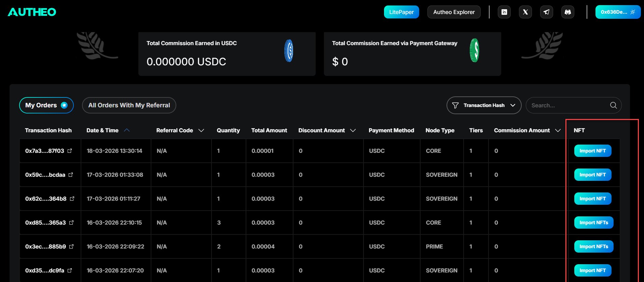Open transaction hash 0x3ec....885b9
The width and height of the screenshot is (644, 282).
pyautogui.click(x=45, y=246)
